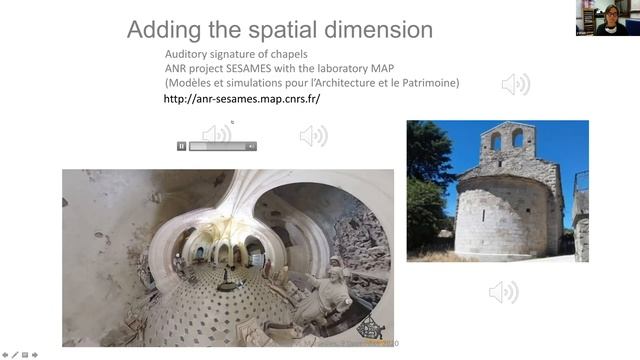Click text 'Auditory signature of chapels'
The image size is (640, 360).
(x=236, y=54)
